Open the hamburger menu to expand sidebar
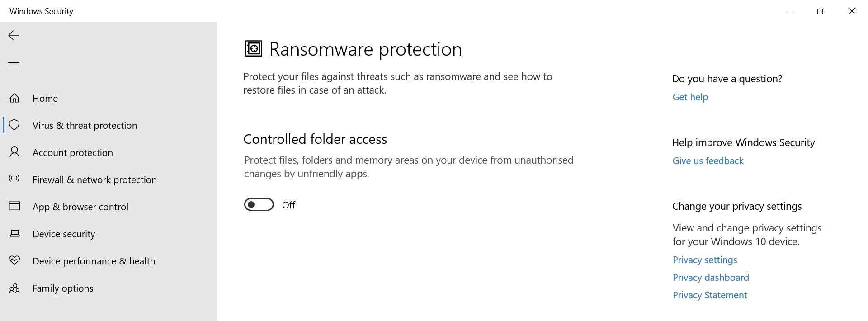 coord(13,65)
